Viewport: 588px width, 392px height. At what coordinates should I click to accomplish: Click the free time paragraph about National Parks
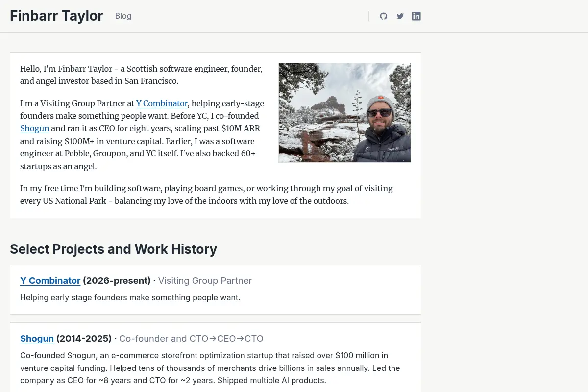tap(206, 195)
